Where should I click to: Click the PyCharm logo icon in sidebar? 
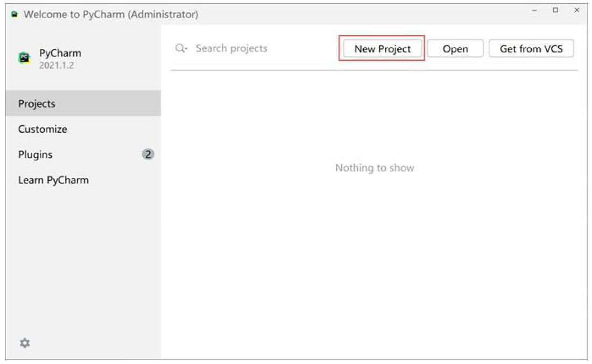coord(25,58)
